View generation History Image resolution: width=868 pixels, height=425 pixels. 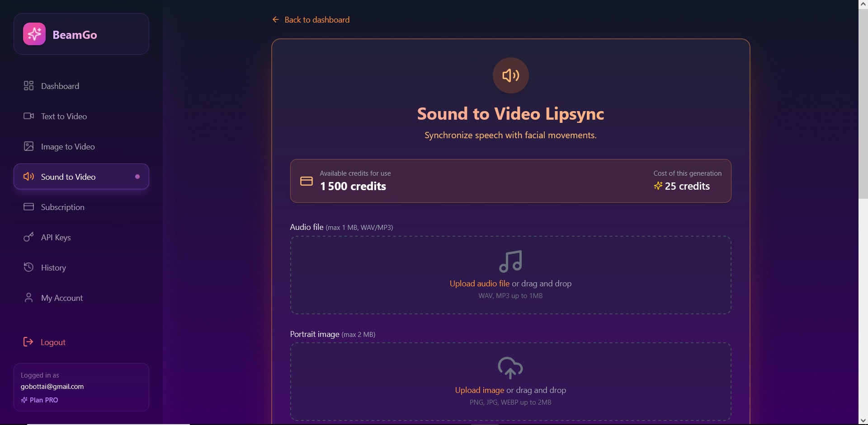81,267
